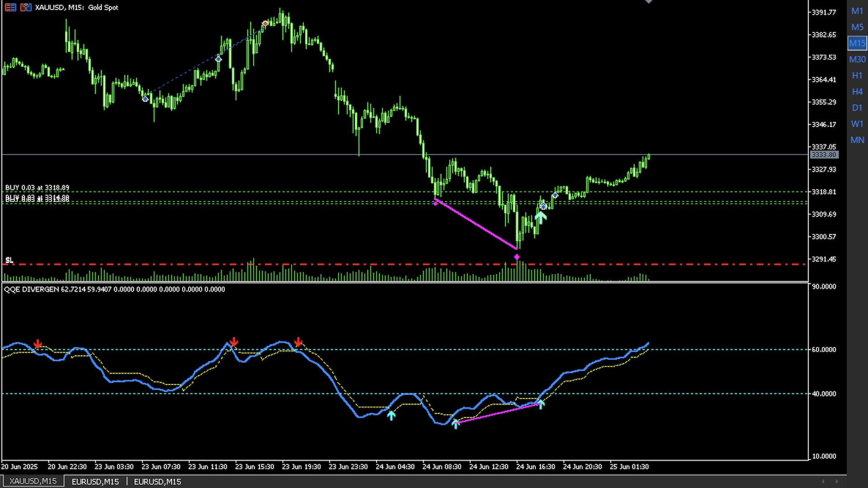Click the 3346.17 price axis label
Viewport: 868px width, 488px height.
pyautogui.click(x=824, y=124)
